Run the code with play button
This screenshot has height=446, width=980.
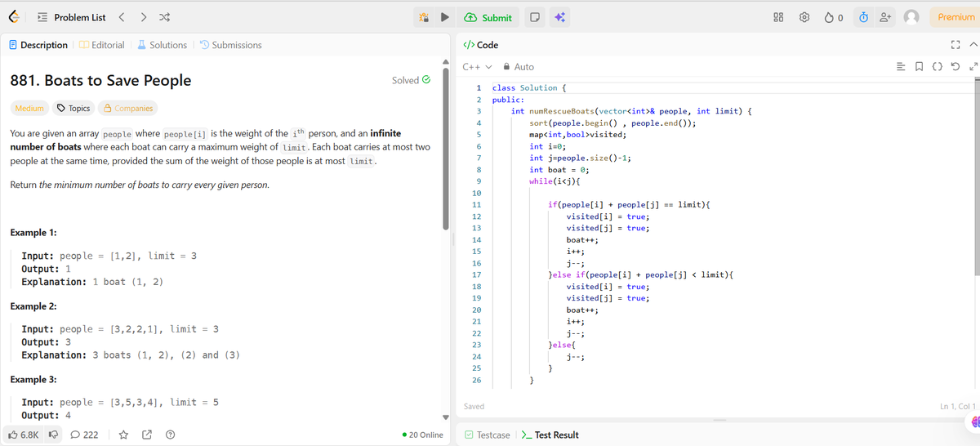click(x=445, y=17)
